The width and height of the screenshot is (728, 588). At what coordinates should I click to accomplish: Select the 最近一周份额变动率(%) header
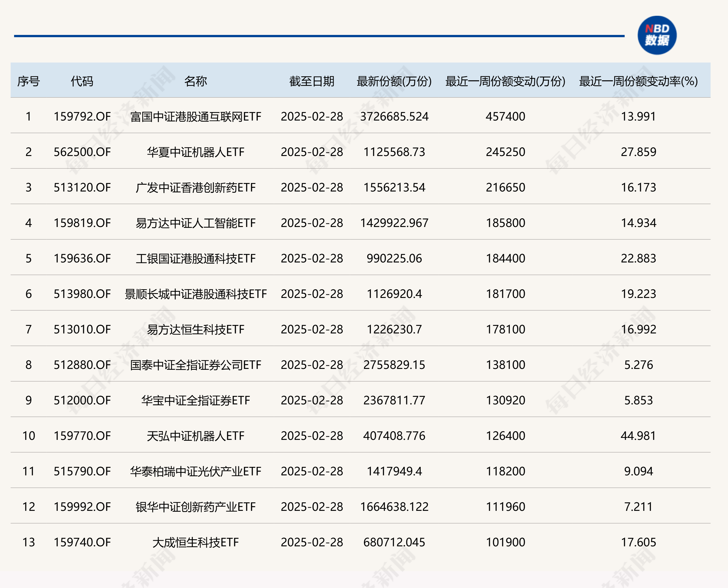click(x=638, y=81)
